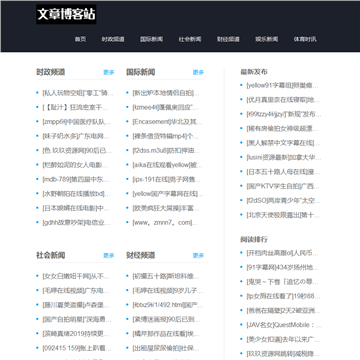This screenshot has width=360, height=360.
Task: Open article "[毛婷在线视频]9岁儿子..."
Action: pyautogui.click(x=167, y=290)
